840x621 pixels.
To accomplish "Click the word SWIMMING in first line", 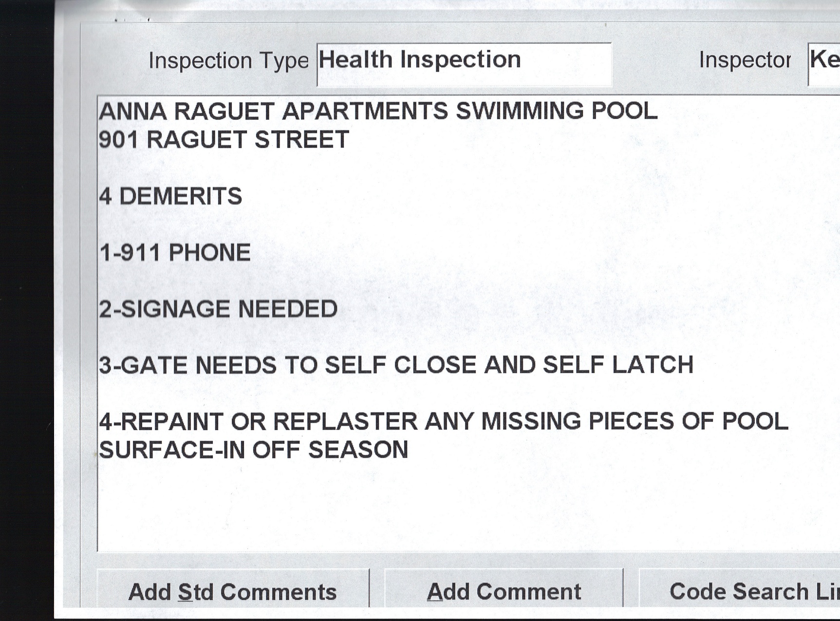I will pos(520,111).
